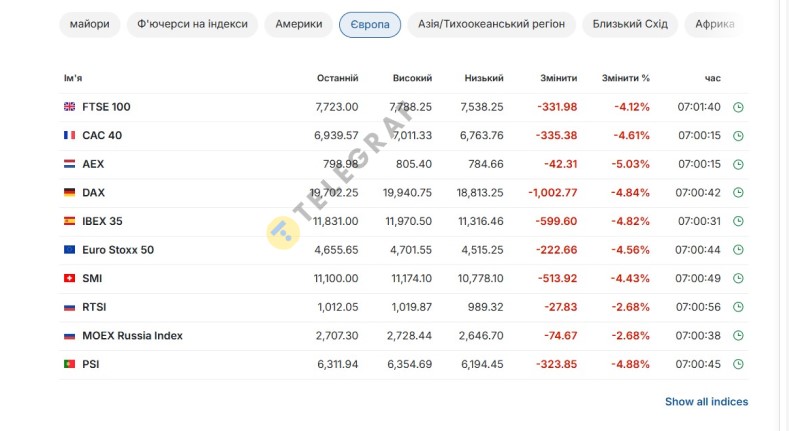Click the clock icon in MOEX Russia Index row
The height and width of the screenshot is (431, 789).
point(738,335)
